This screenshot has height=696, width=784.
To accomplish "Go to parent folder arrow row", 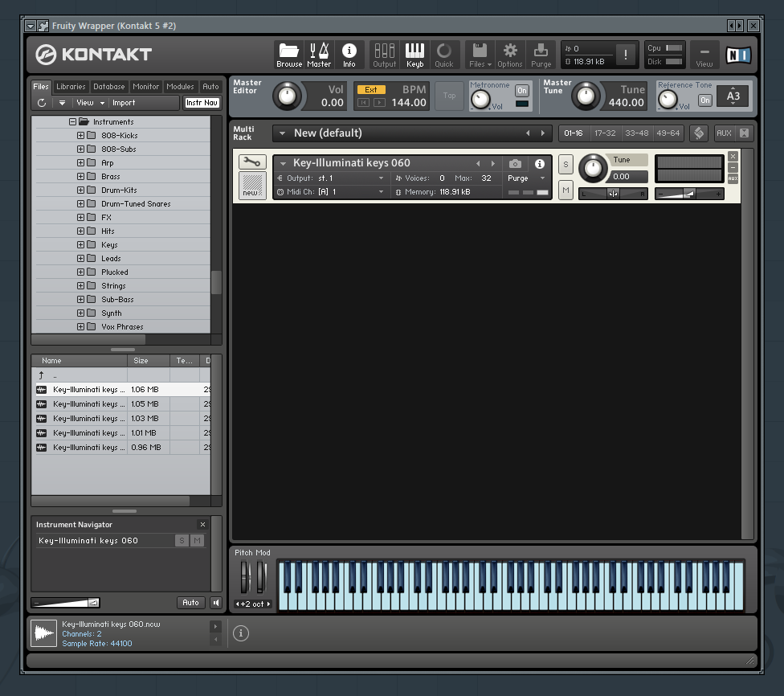I will (x=120, y=375).
